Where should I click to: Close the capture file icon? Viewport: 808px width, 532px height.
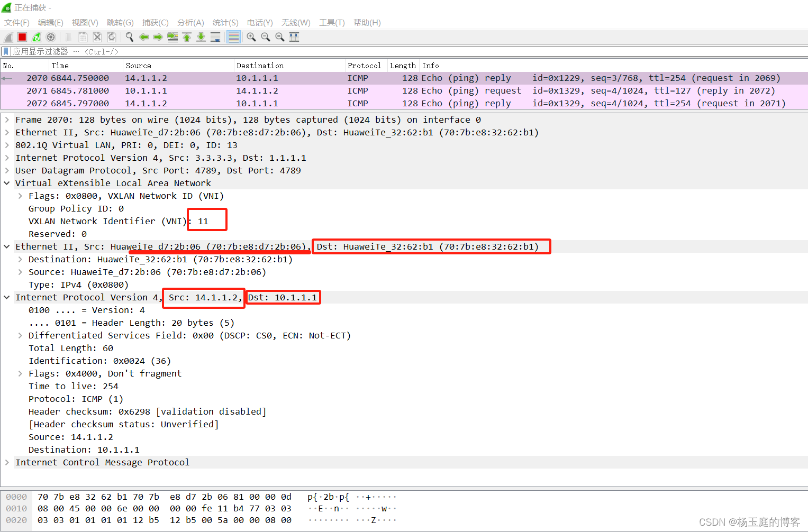coord(97,37)
